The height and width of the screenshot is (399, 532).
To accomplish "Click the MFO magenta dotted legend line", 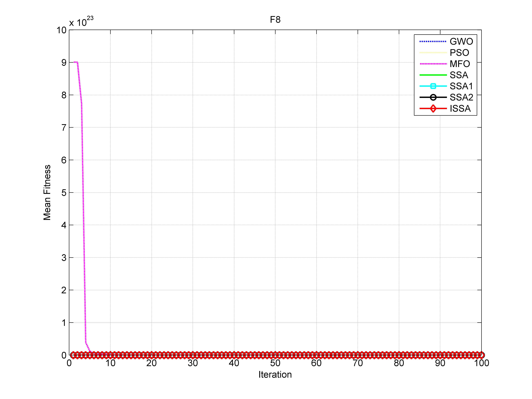I will tap(433, 64).
